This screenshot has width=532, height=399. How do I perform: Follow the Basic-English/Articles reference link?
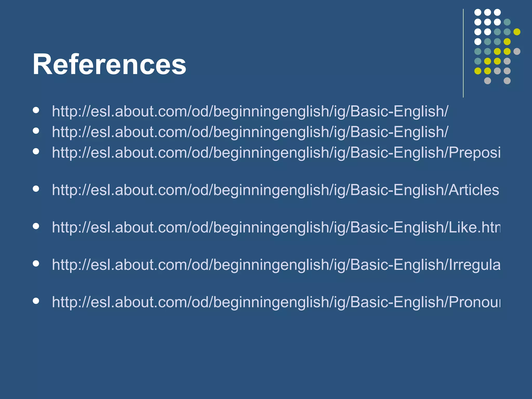click(x=275, y=190)
